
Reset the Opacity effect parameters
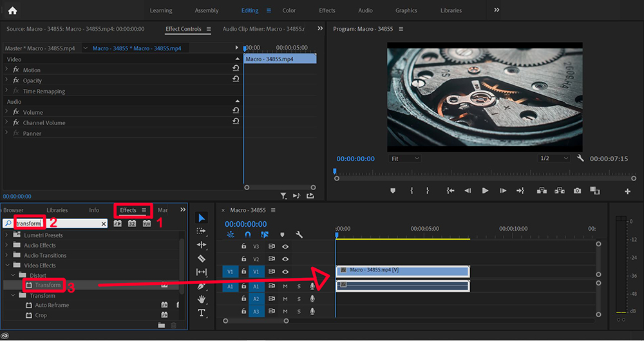tap(236, 80)
